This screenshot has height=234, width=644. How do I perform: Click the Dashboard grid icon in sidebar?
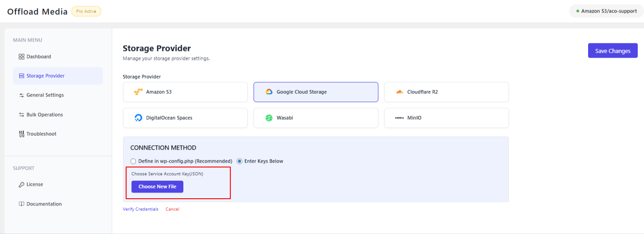pyautogui.click(x=21, y=57)
